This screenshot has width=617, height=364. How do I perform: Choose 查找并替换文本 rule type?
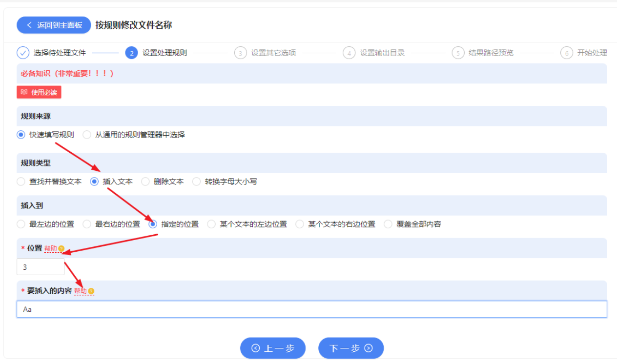point(49,182)
